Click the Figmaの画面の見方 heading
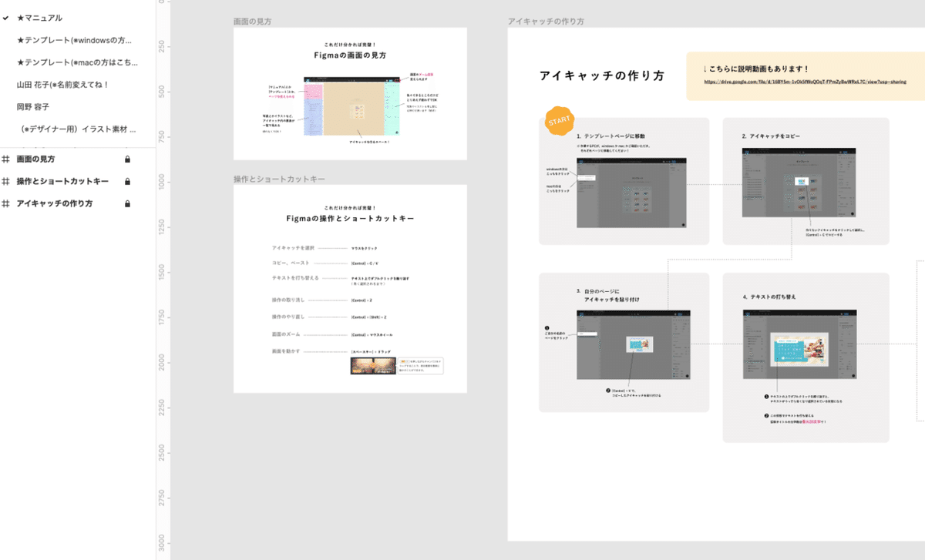 point(350,55)
